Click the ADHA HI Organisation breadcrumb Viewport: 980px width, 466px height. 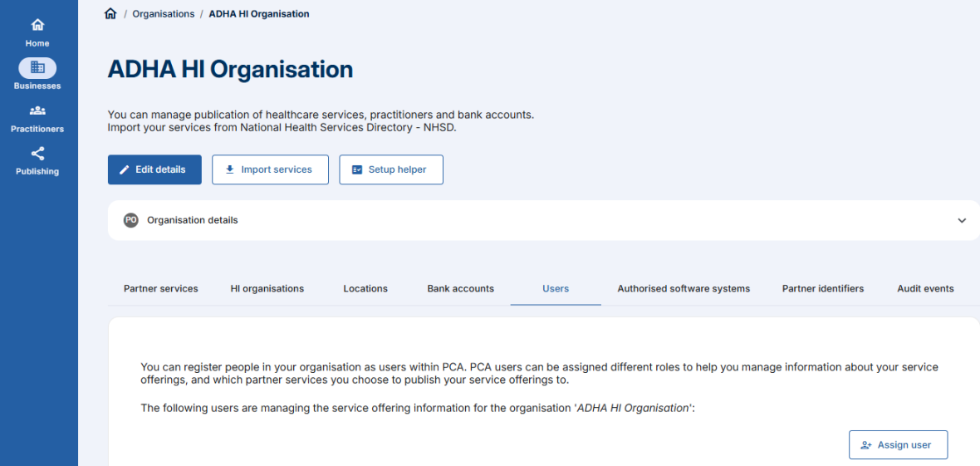tap(259, 14)
